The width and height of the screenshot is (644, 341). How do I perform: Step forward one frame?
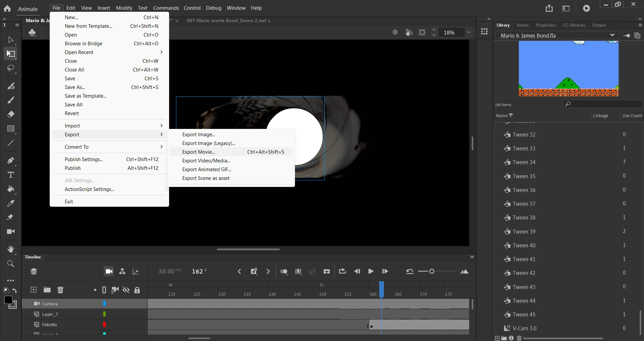[385, 271]
